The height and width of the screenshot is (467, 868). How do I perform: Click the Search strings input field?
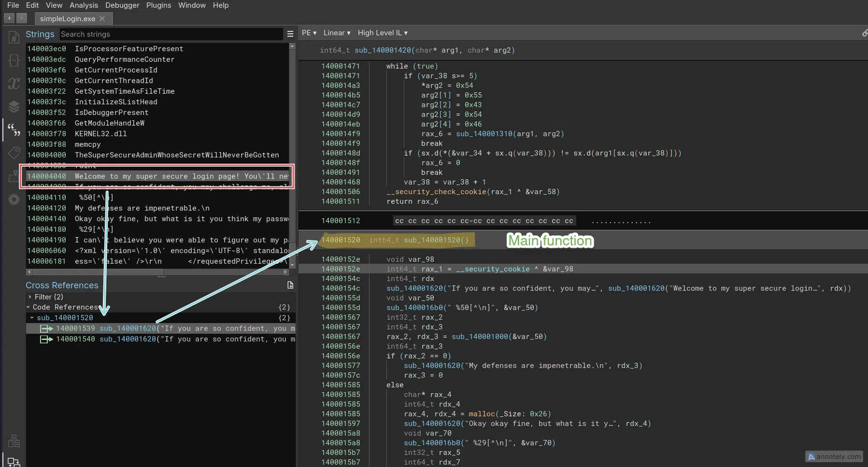(171, 34)
